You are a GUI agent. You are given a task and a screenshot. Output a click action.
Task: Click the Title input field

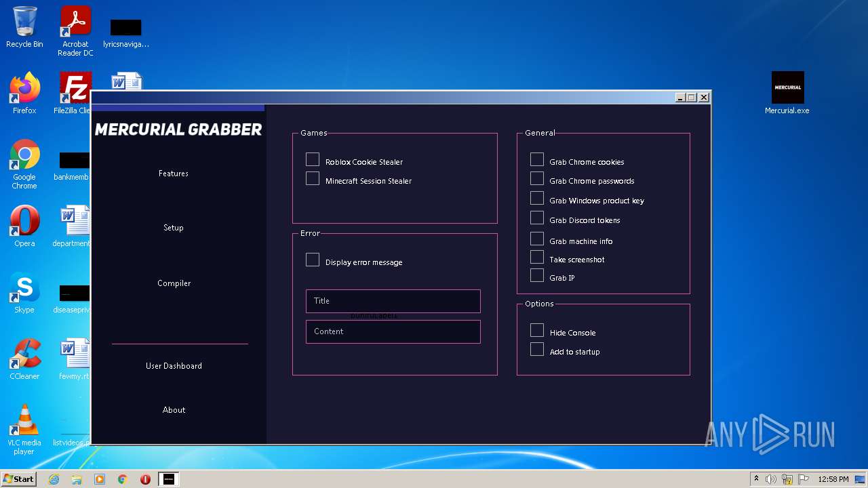tap(393, 301)
